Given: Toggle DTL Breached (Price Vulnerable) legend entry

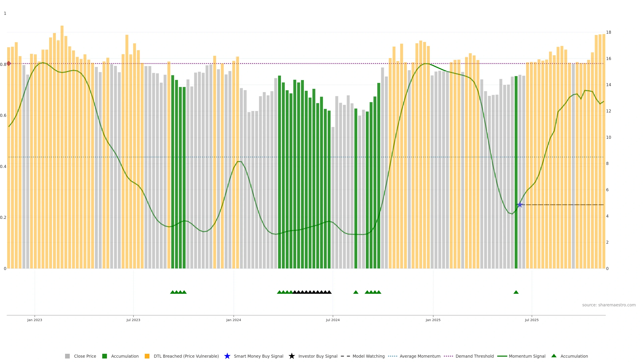Looking at the screenshot, I should [x=186, y=356].
